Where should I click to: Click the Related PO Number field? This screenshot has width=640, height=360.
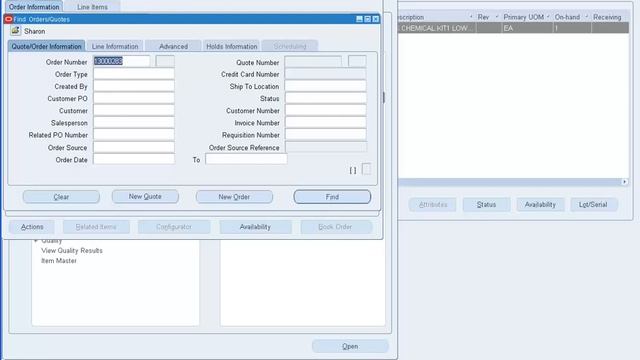point(134,135)
